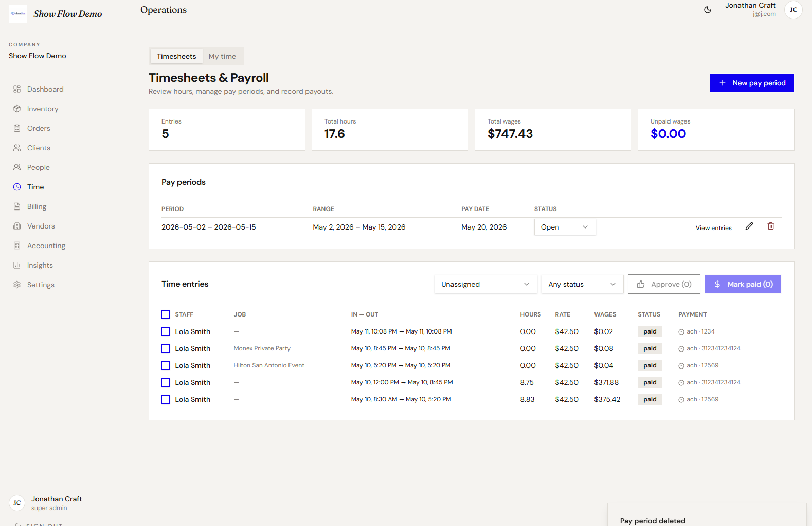The height and width of the screenshot is (526, 812).
Task: Delete pay period with the trash icon
Action: [x=771, y=226]
